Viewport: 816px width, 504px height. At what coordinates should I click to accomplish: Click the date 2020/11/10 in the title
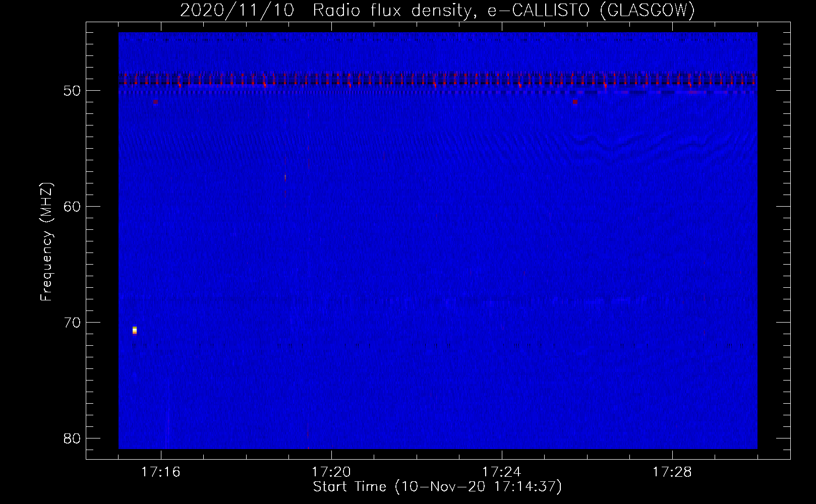(x=237, y=10)
